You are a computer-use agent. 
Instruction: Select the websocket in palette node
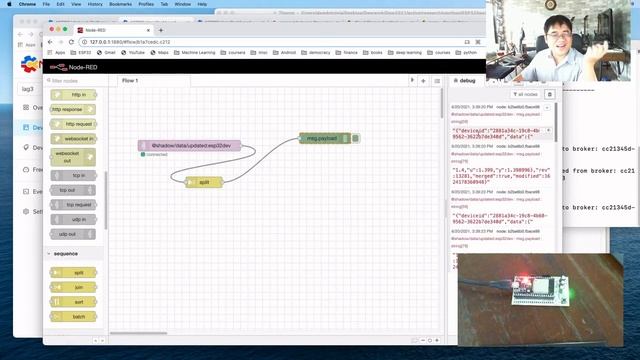click(x=73, y=139)
